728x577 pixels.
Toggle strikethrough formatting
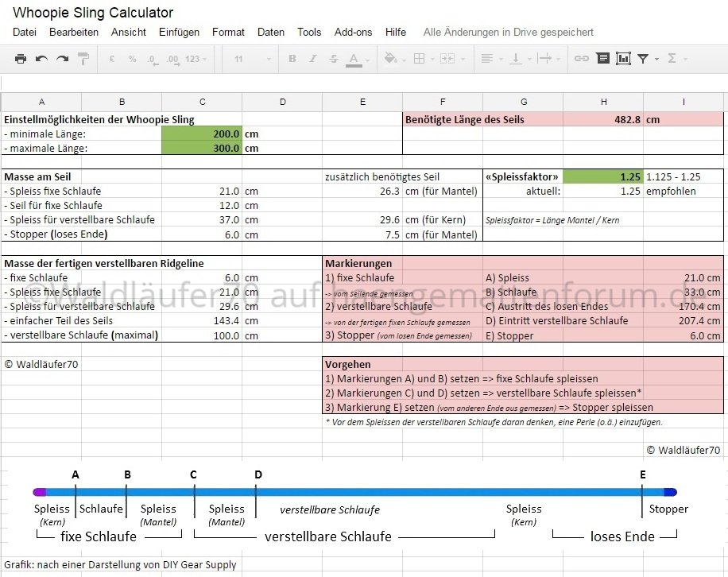(333, 59)
